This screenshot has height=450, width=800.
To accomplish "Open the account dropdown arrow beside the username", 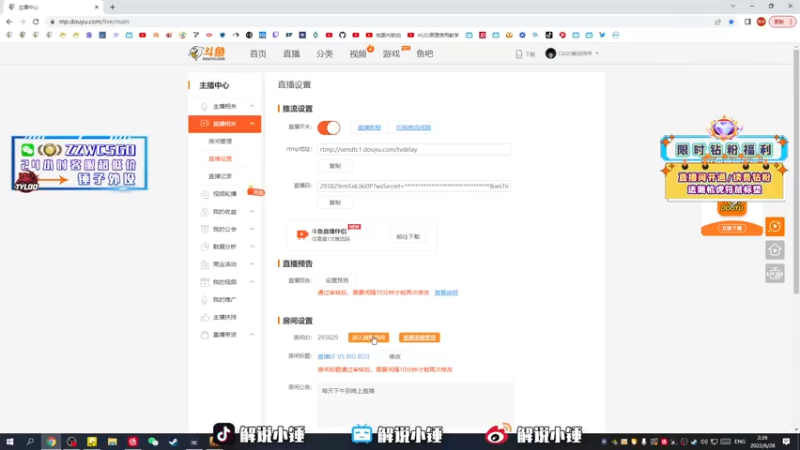I will (597, 54).
